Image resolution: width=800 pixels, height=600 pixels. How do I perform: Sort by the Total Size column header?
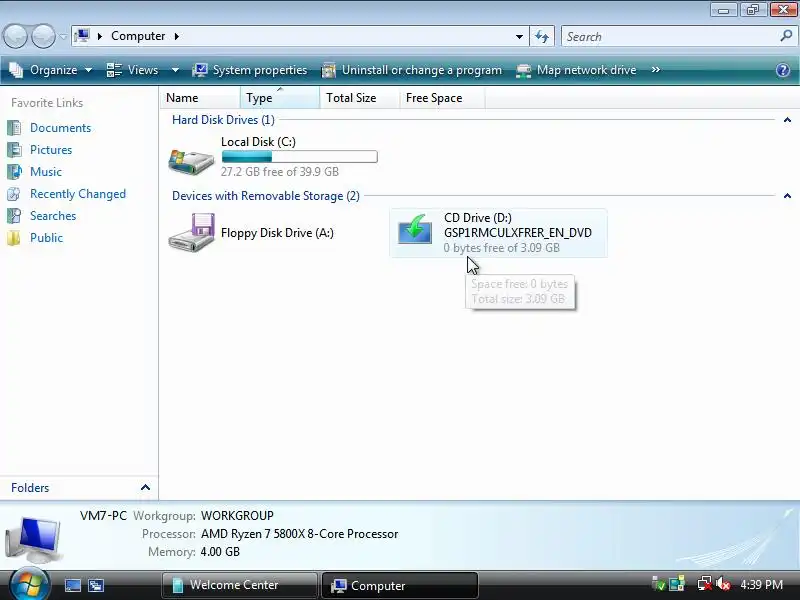360,97
